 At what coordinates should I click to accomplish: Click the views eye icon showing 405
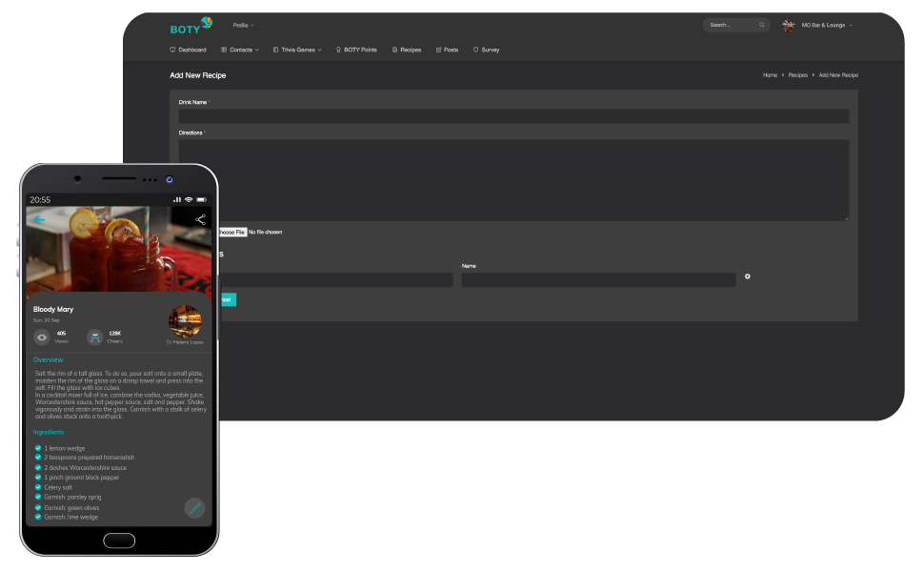click(x=42, y=337)
